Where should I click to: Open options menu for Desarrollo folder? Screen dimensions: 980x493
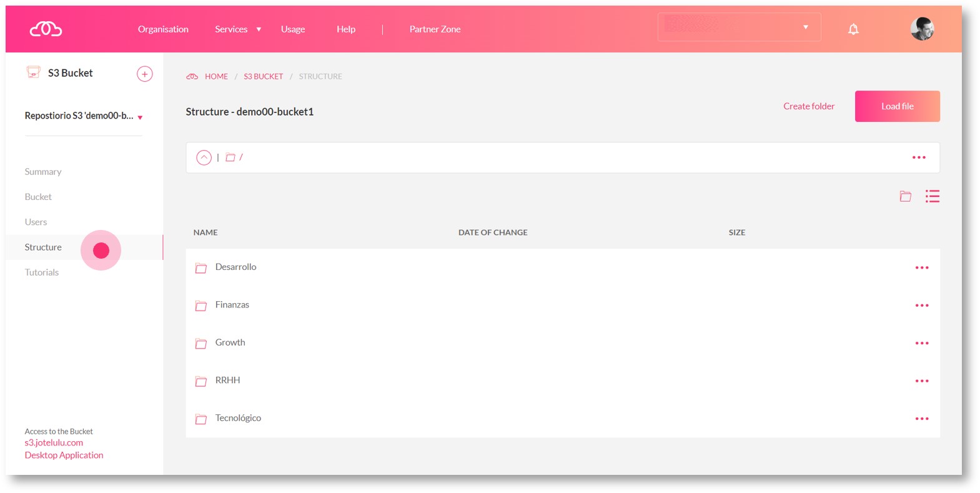click(922, 267)
